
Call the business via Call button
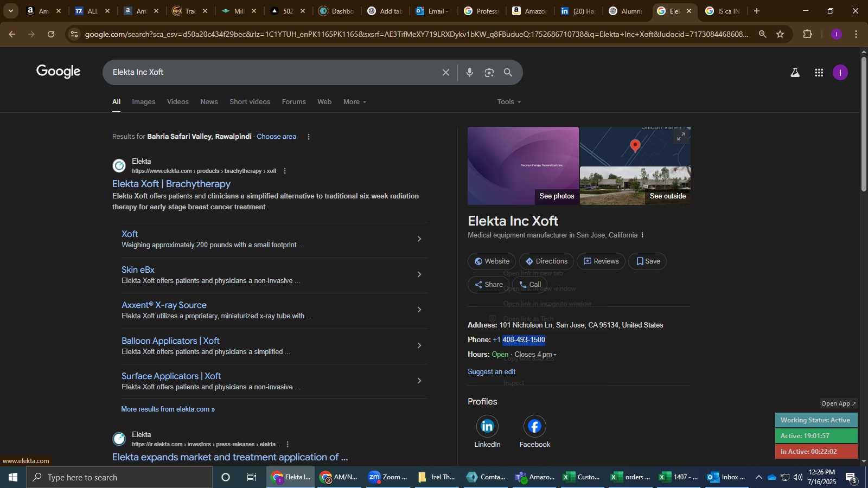(530, 285)
